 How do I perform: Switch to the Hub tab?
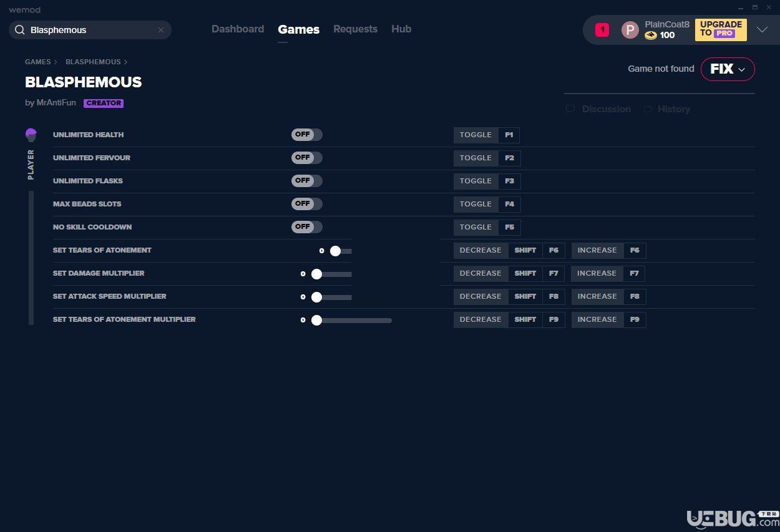[401, 29]
